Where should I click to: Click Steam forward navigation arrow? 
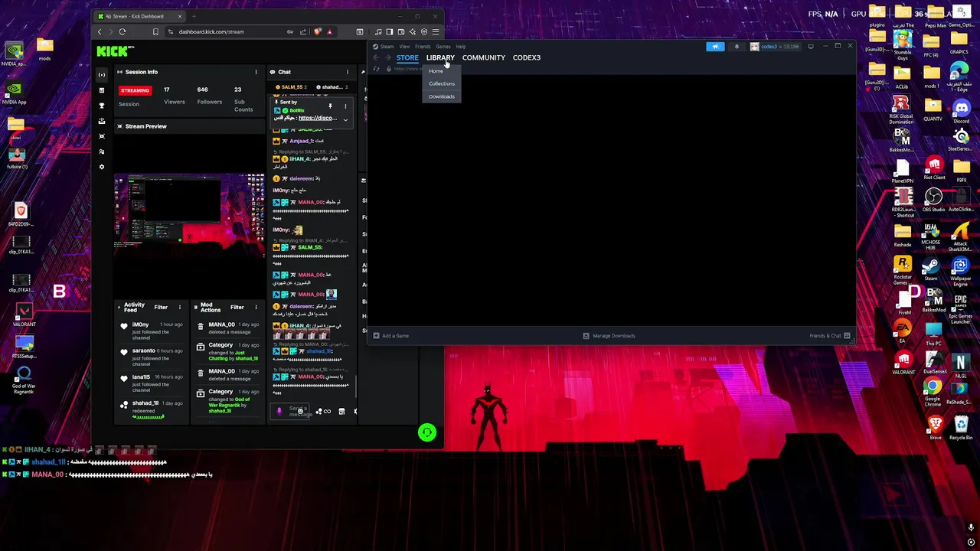387,57
